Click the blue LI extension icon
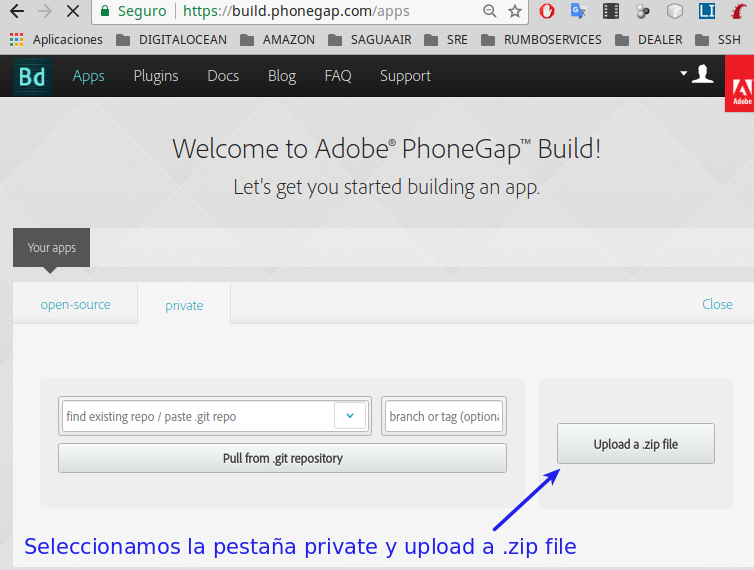 coord(707,11)
